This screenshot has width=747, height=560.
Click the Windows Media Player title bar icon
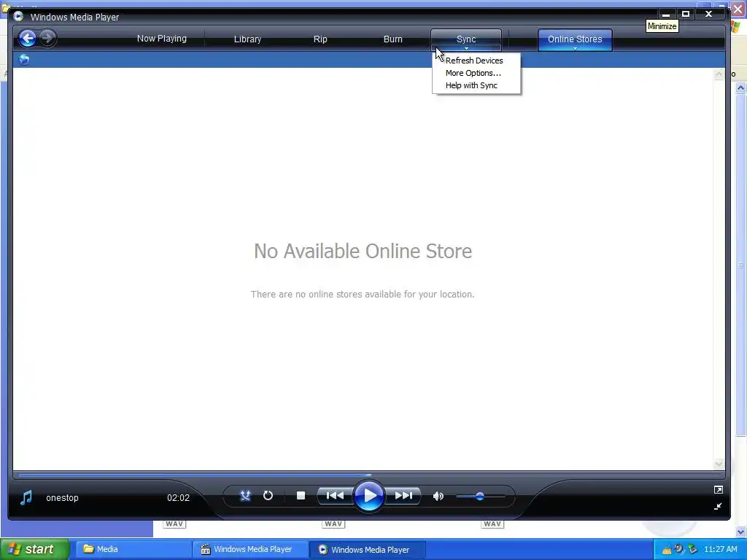18,16
